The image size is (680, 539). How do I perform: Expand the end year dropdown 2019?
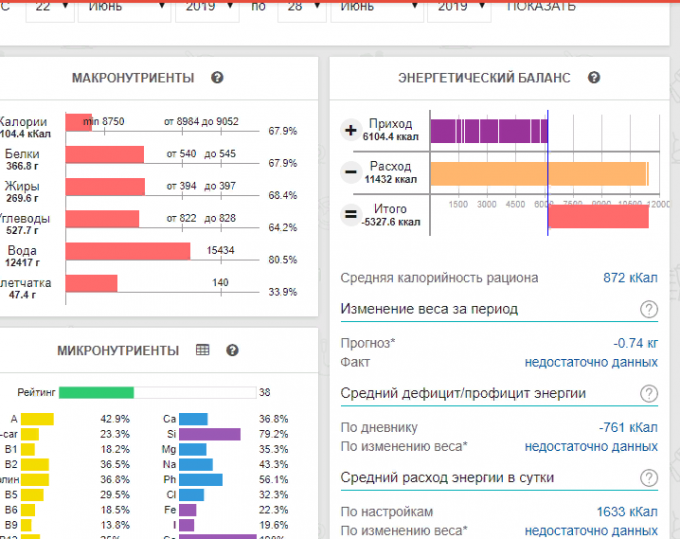click(x=459, y=7)
